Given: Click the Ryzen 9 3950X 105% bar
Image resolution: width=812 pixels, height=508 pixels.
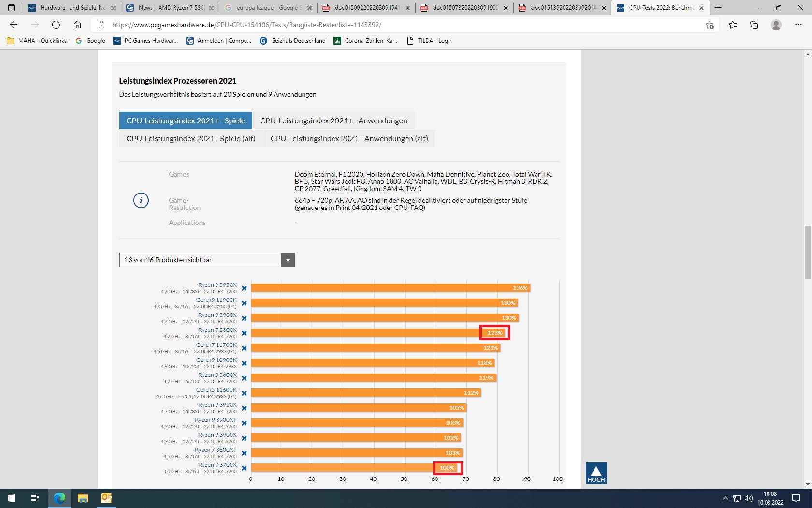Looking at the screenshot, I should (359, 408).
